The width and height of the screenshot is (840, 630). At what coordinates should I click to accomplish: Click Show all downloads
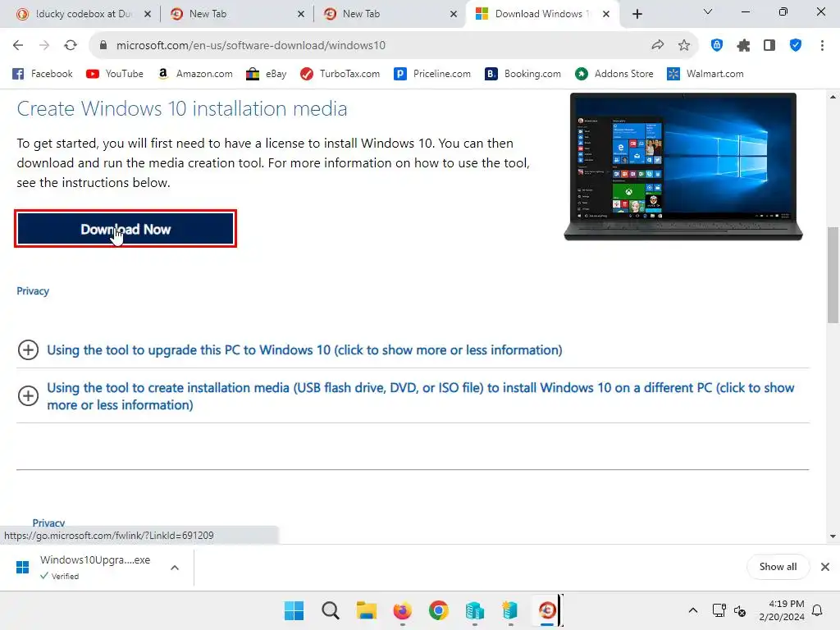tap(778, 567)
